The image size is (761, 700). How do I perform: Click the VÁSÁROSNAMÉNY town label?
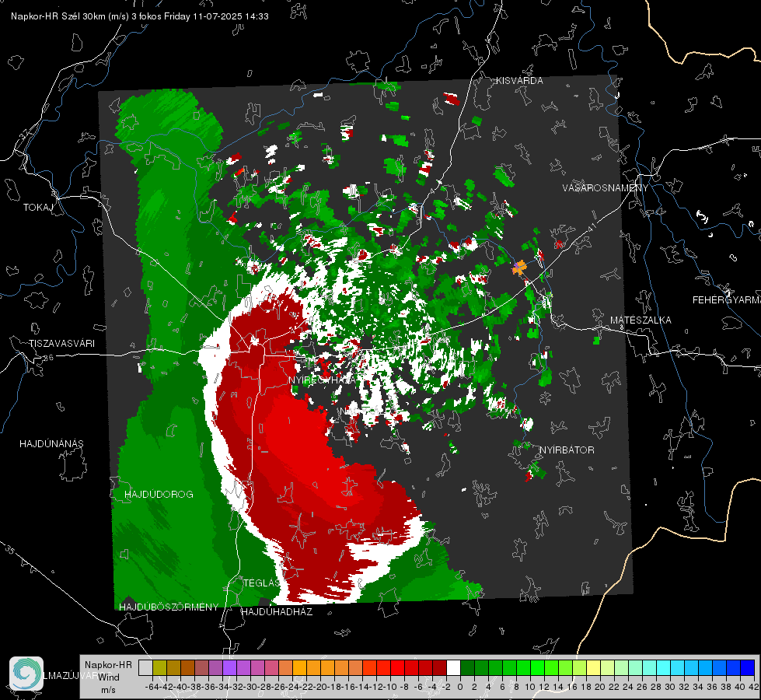[606, 188]
